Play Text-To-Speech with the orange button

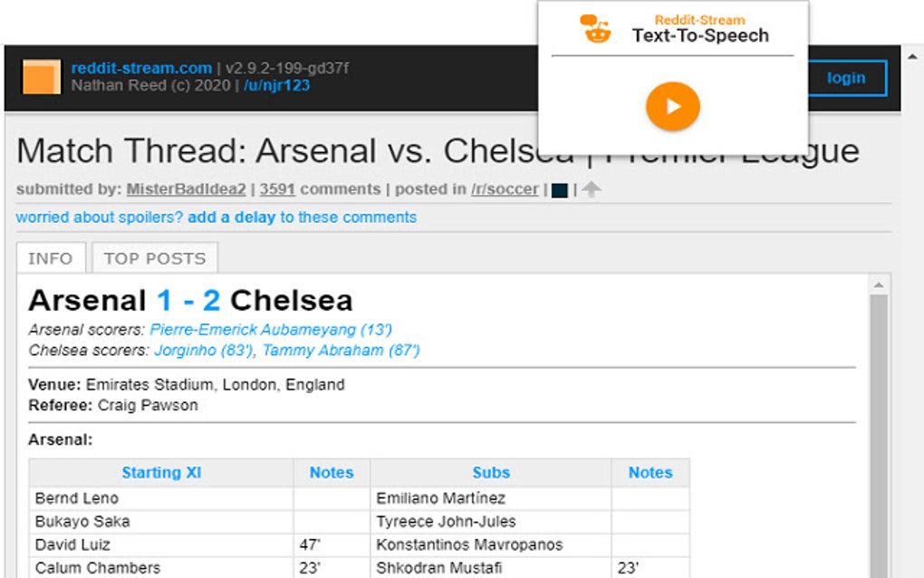672,106
